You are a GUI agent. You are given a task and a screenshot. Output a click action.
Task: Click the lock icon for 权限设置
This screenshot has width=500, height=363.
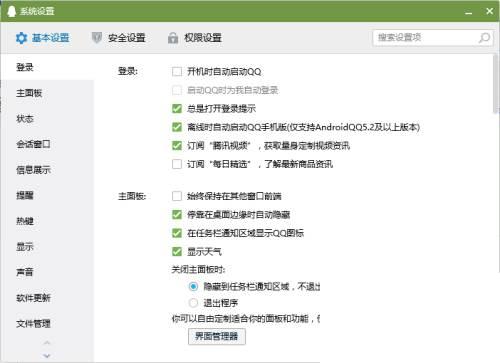[x=173, y=38]
